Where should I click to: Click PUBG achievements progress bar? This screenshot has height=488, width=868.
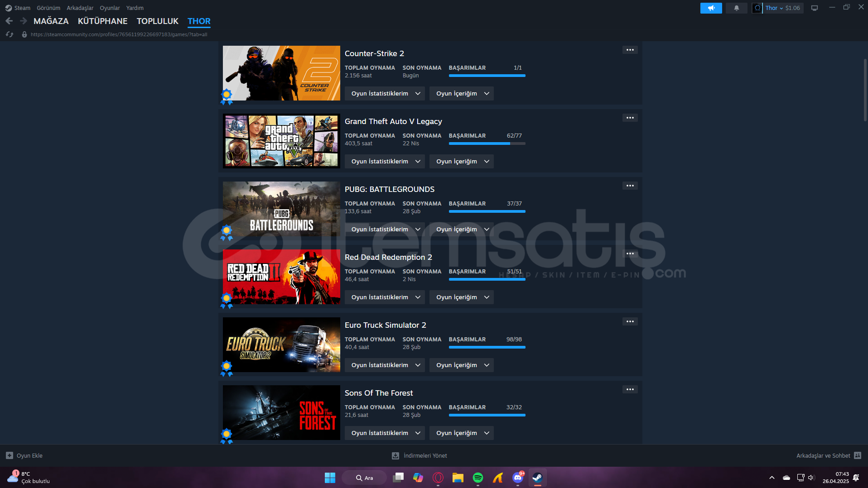(487, 211)
